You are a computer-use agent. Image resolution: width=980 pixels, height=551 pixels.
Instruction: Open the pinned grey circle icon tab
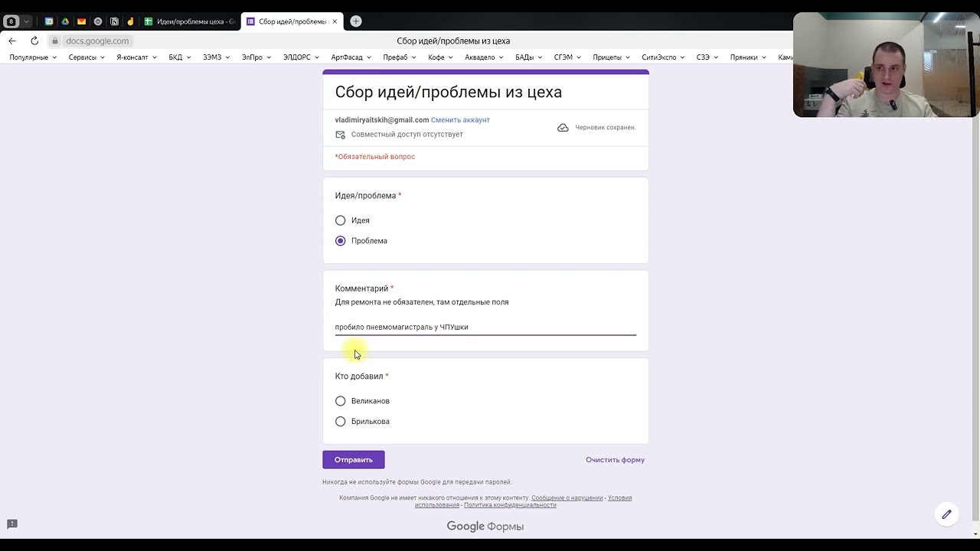(98, 21)
